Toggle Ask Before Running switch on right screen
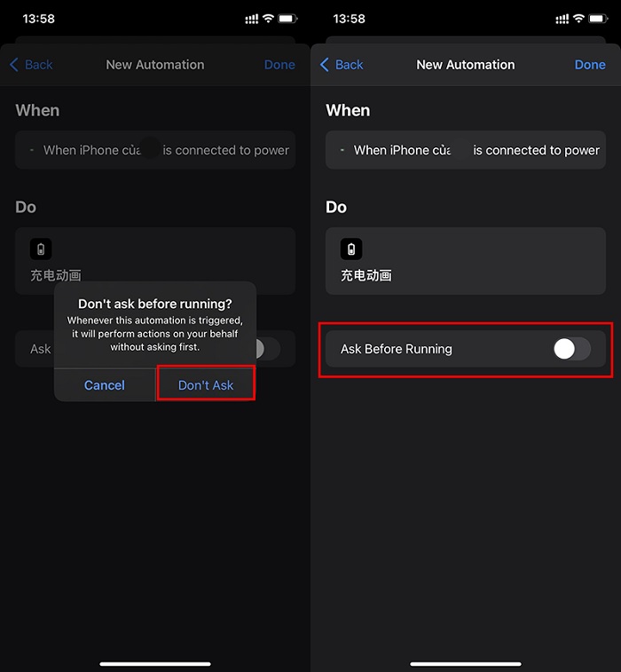This screenshot has width=621, height=672. pos(571,349)
